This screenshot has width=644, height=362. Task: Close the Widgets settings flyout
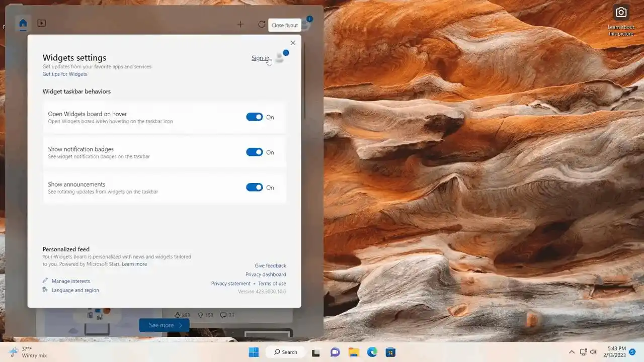click(293, 43)
